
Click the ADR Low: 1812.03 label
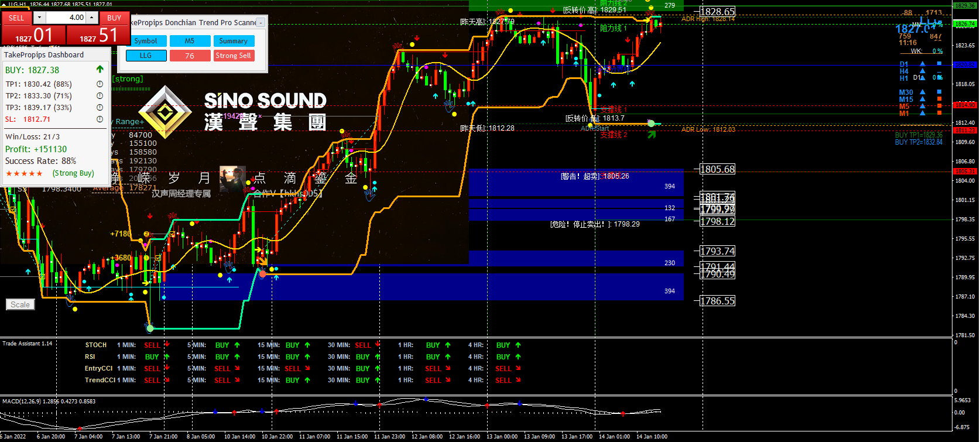click(x=708, y=129)
